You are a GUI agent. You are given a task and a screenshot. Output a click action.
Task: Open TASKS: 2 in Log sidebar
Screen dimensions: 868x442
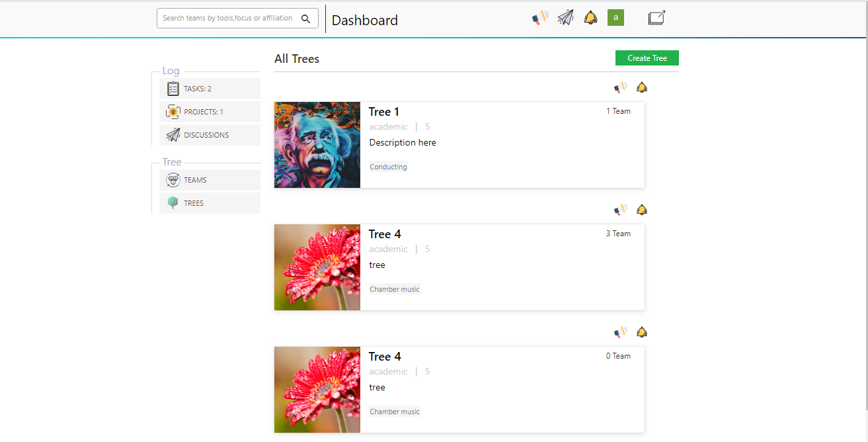tap(210, 89)
